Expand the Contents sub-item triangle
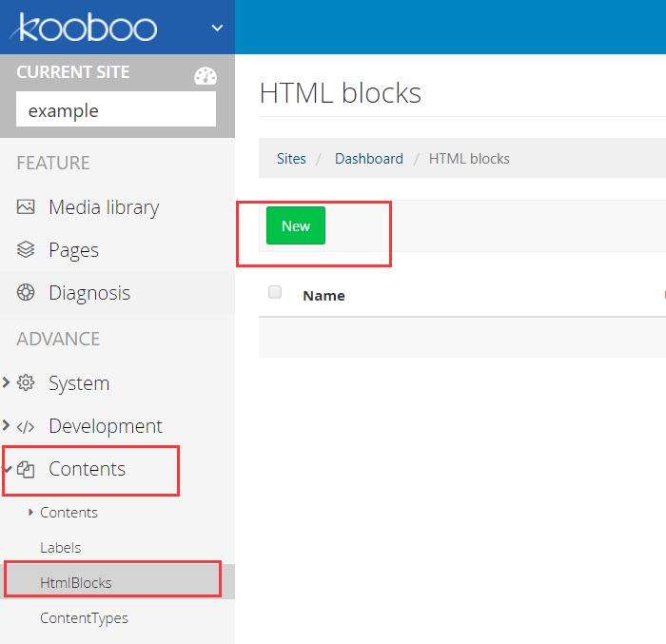Viewport: 666px width, 644px height. click(30, 513)
